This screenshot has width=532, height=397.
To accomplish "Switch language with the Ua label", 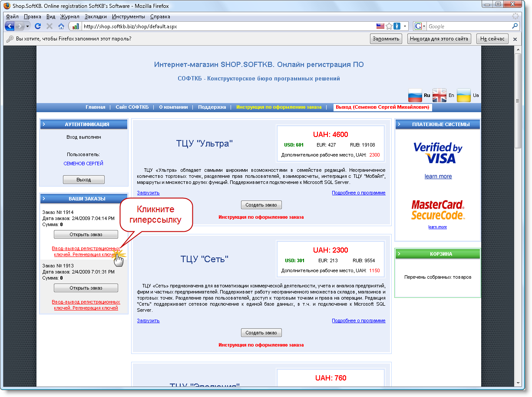I will click(x=476, y=95).
